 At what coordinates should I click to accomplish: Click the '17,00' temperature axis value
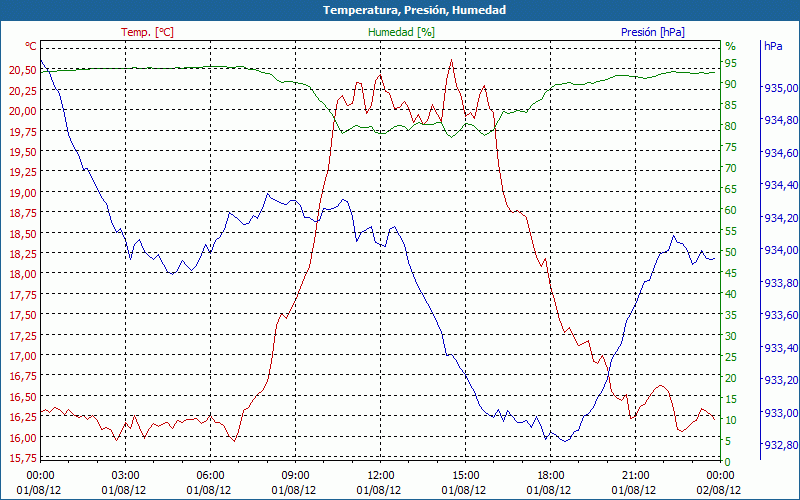click(22, 356)
